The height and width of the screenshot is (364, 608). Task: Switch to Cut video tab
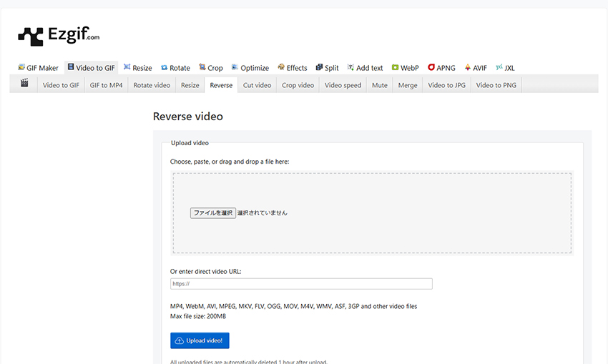pos(257,85)
